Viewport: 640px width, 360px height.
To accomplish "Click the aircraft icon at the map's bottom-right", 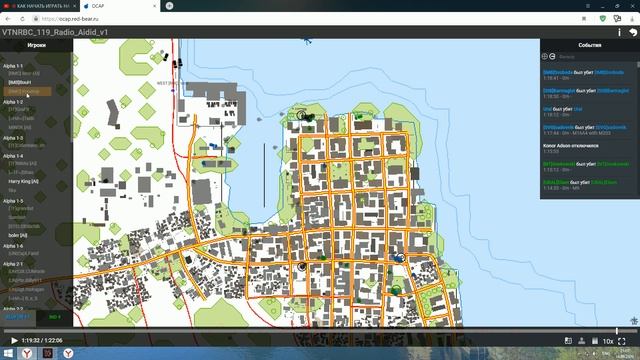I will (x=634, y=321).
